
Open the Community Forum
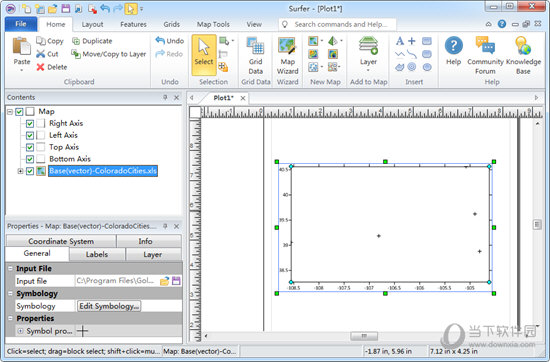point(485,56)
